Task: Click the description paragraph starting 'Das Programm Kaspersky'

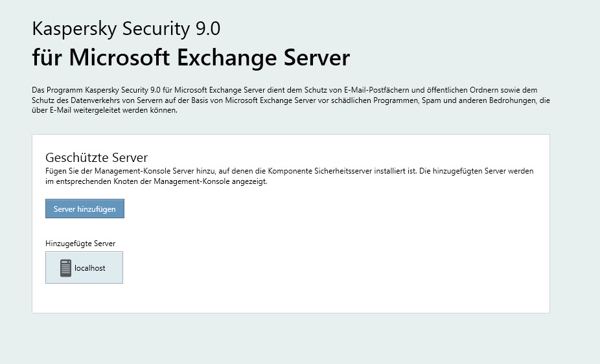Action: click(x=291, y=100)
